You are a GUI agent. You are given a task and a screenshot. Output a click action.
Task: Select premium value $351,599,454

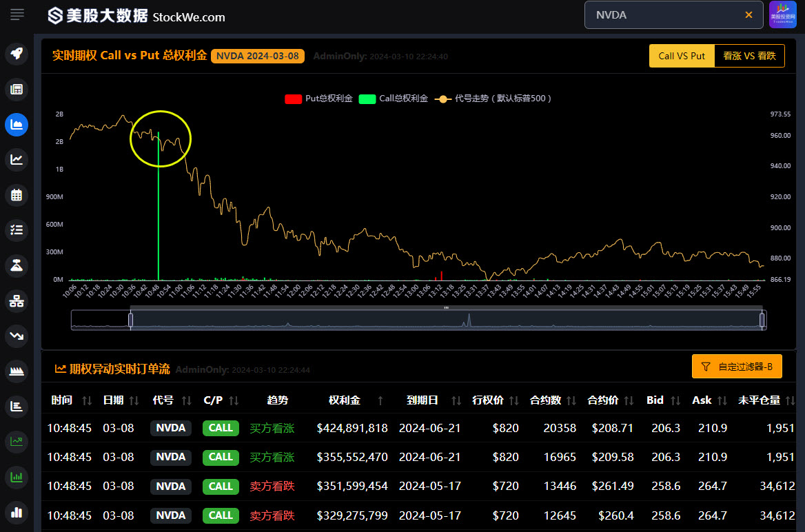(352, 487)
